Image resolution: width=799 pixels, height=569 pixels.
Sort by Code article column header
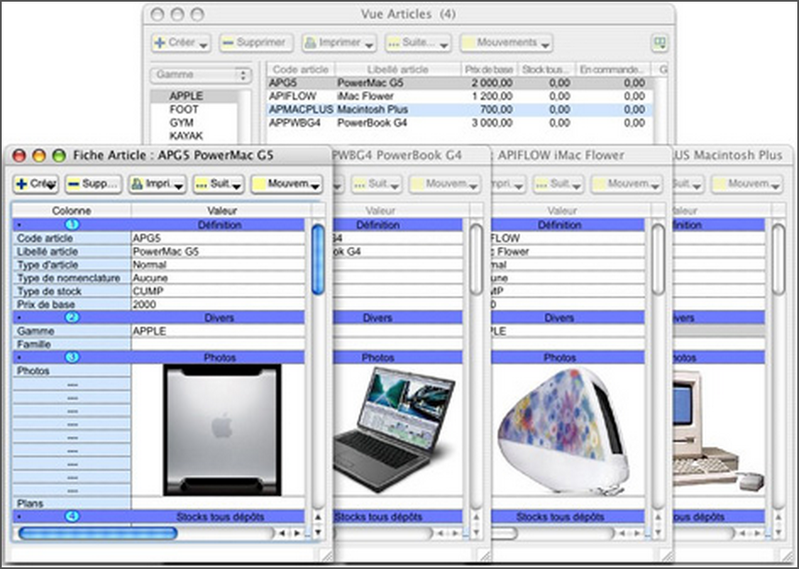coord(301,70)
